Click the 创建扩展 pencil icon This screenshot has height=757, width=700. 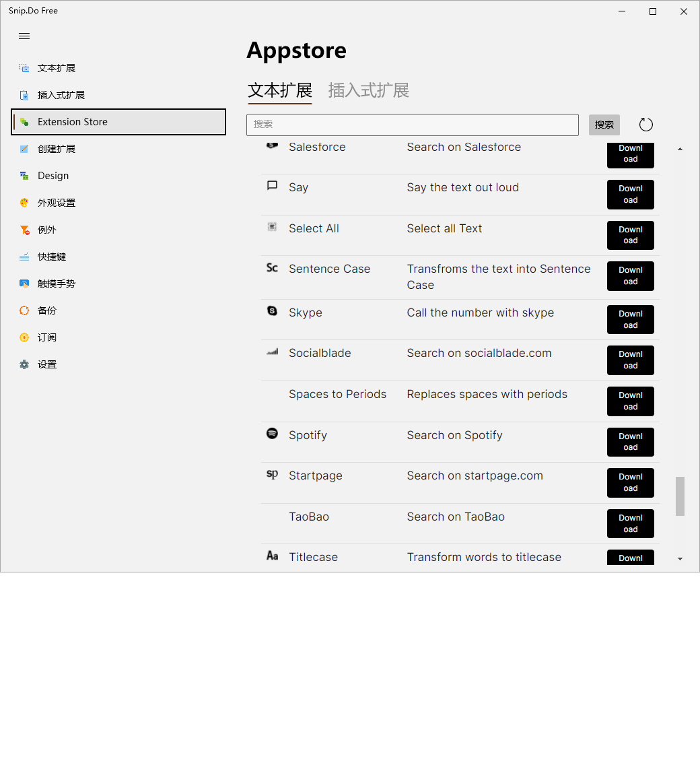click(24, 149)
